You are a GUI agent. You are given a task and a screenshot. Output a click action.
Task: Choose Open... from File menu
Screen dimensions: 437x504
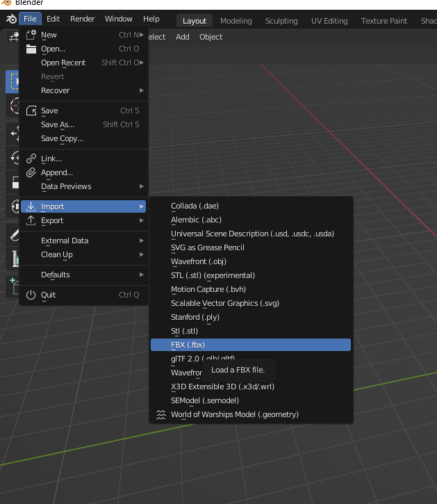[x=83, y=49]
